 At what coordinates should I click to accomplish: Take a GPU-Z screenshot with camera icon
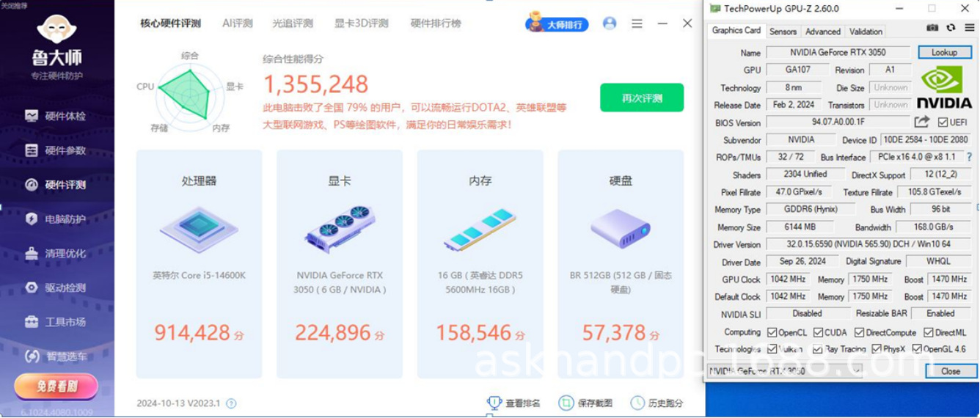coord(932,28)
